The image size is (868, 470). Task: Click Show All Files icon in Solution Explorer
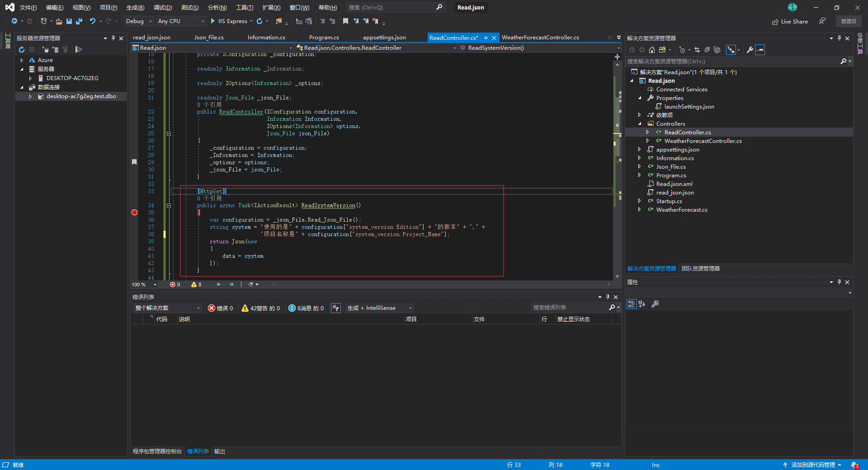717,50
